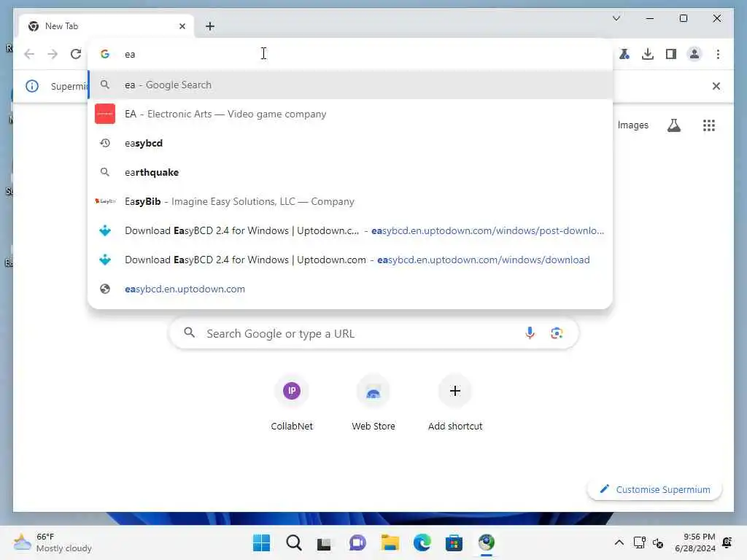
Task: Open a new tab with plus button
Action: [x=210, y=26]
